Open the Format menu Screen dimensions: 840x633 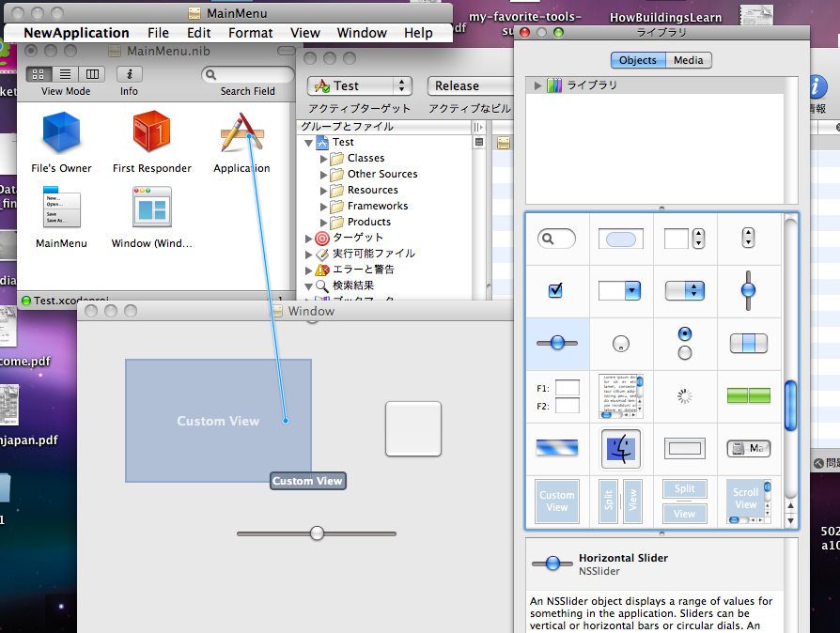(x=250, y=33)
